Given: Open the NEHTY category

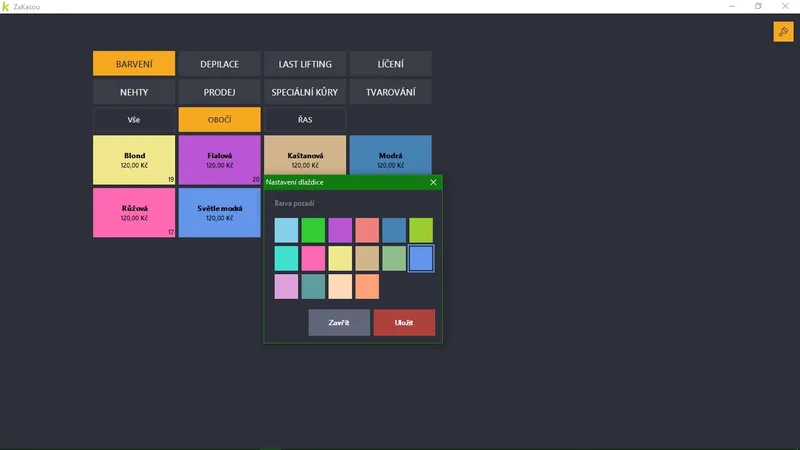Looking at the screenshot, I should click(134, 92).
